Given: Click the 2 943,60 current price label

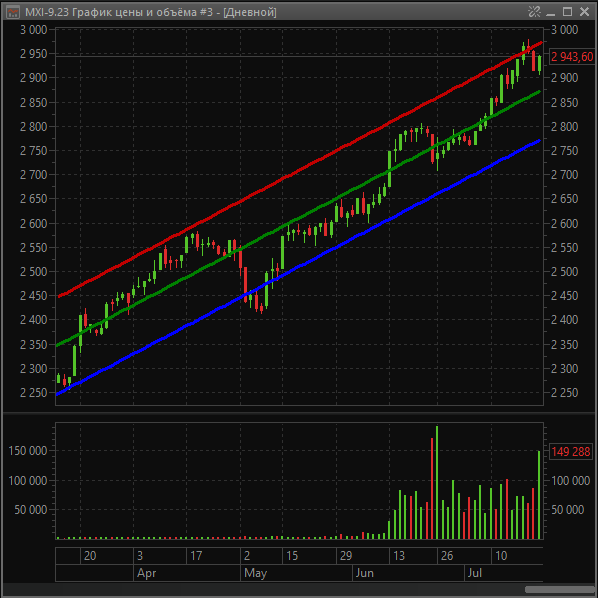Looking at the screenshot, I should pos(572,57).
